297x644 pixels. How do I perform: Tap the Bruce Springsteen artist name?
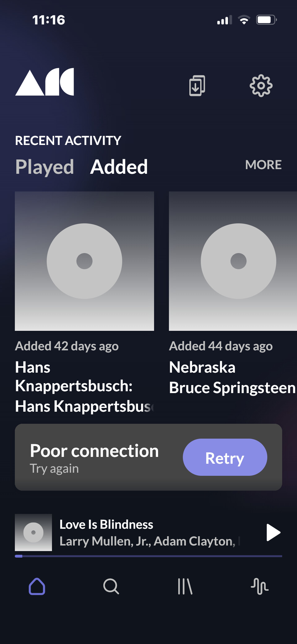232,388
